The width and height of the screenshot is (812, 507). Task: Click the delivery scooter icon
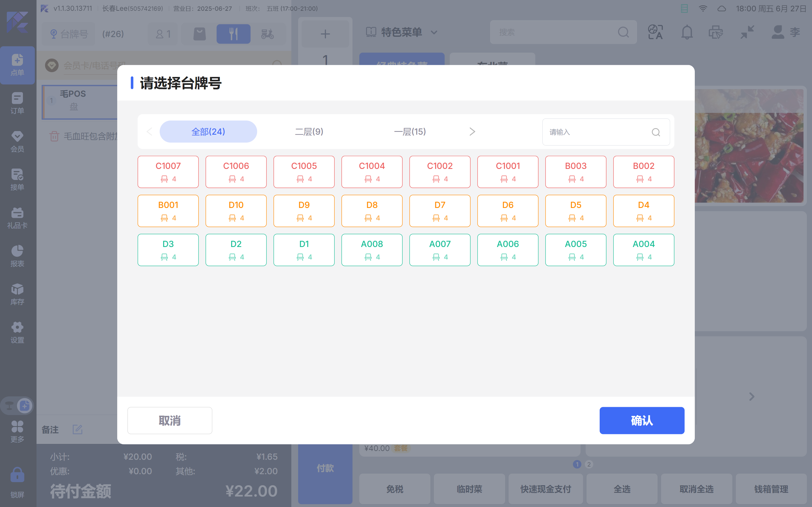click(x=268, y=34)
